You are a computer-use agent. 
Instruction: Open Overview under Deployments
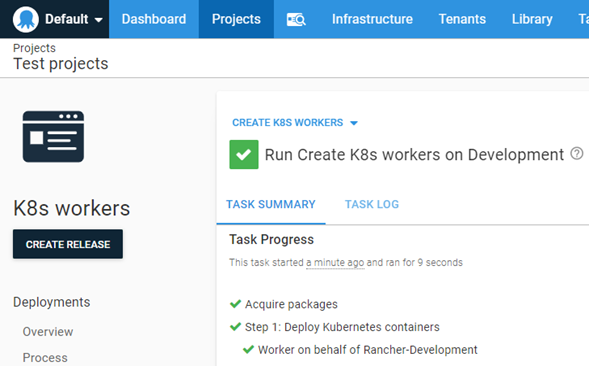pyautogui.click(x=48, y=331)
